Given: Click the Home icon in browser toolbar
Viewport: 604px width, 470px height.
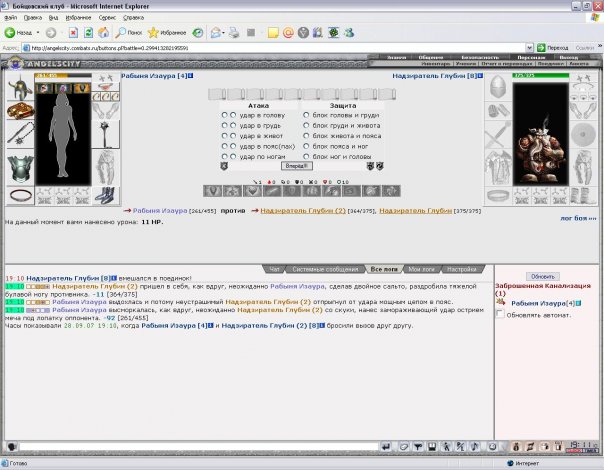Looking at the screenshot, I should click(x=103, y=33).
